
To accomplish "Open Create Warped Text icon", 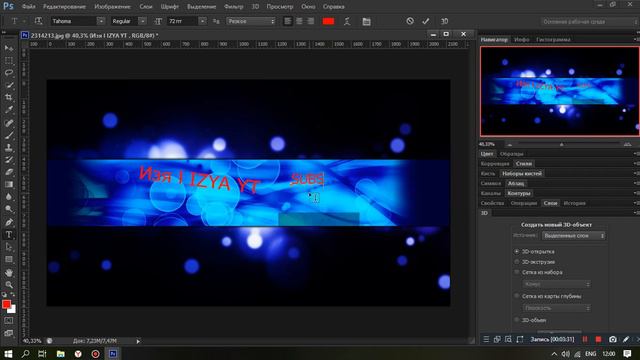I will [x=347, y=21].
